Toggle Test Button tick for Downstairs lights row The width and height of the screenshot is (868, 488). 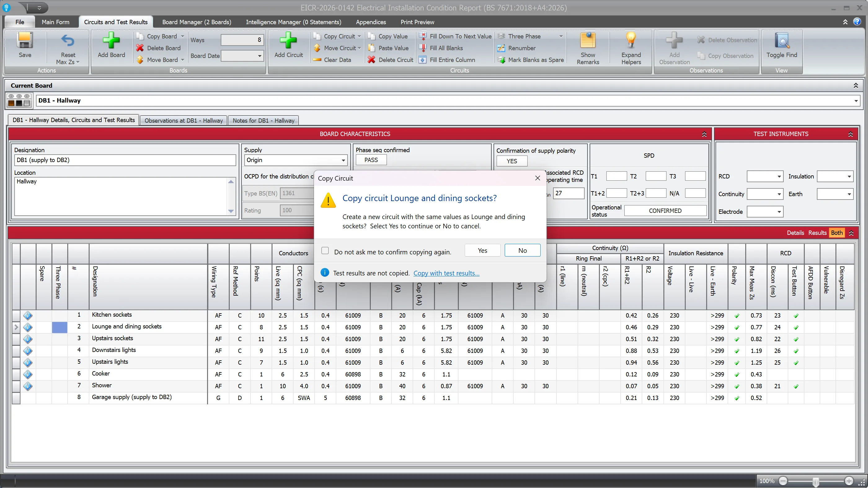(796, 351)
